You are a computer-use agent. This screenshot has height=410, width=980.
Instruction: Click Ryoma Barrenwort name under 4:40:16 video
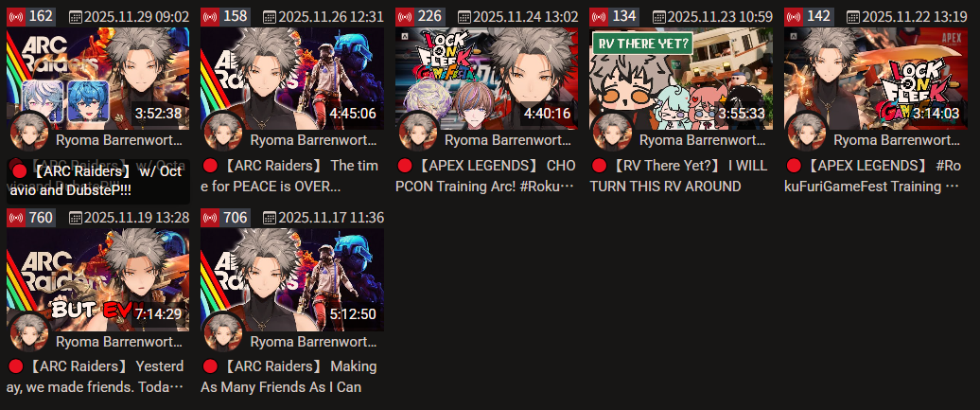507,140
